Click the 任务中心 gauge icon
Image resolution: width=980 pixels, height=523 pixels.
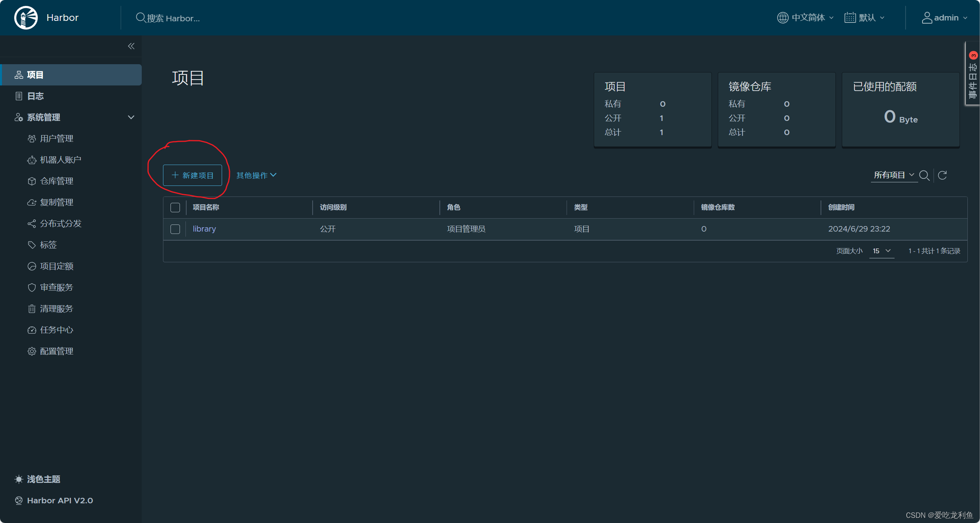coord(32,330)
